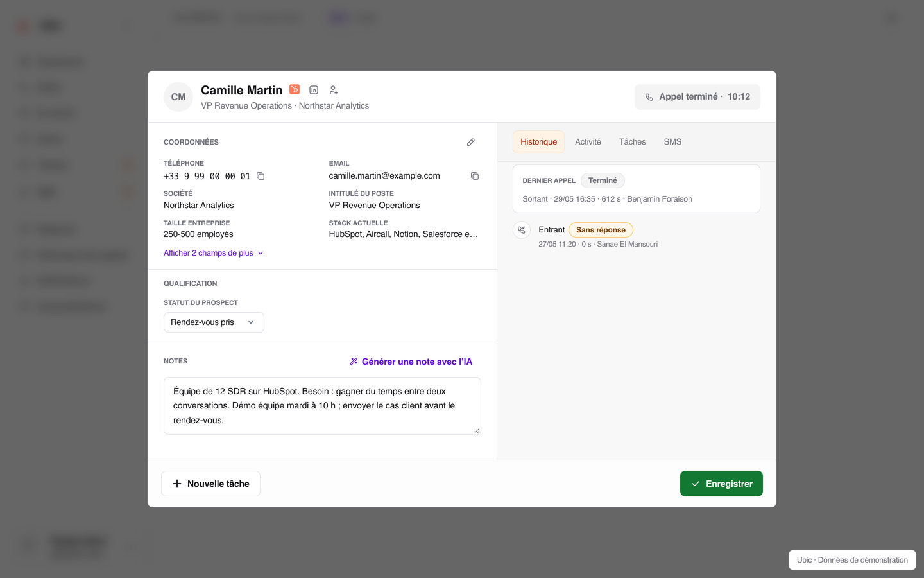Select the Tâches tab
The height and width of the screenshot is (578, 924).
coord(633,142)
